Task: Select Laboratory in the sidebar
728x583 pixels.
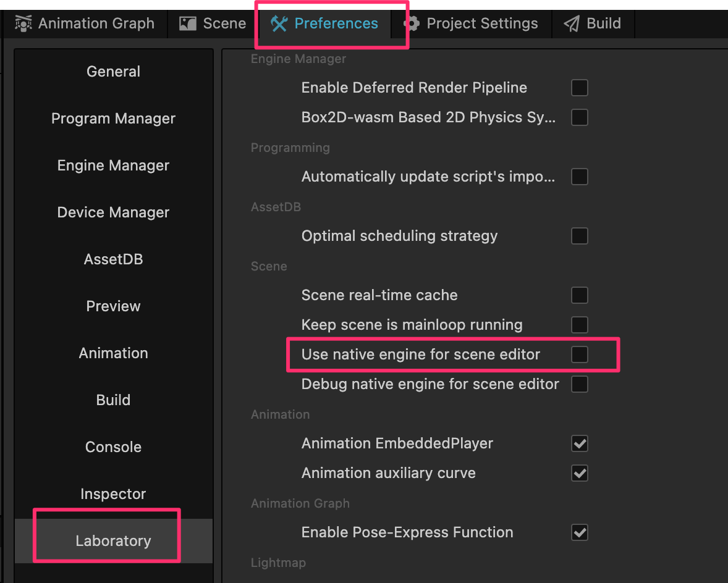Action: [113, 541]
